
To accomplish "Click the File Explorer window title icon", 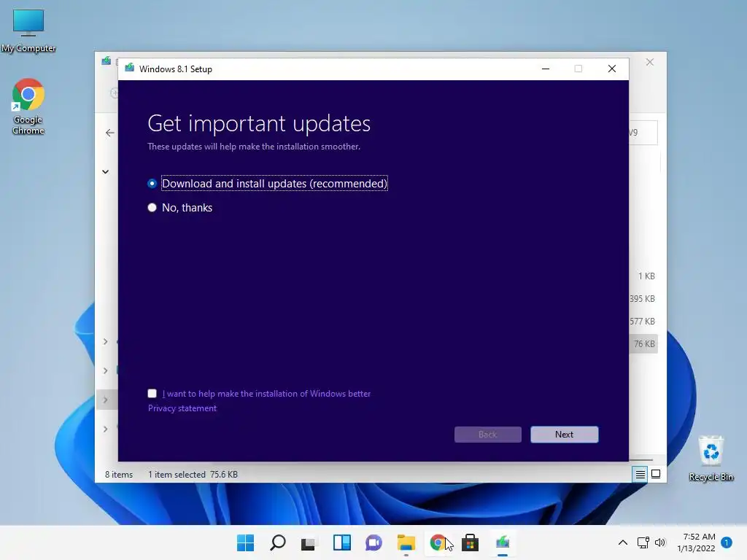I will (107, 61).
